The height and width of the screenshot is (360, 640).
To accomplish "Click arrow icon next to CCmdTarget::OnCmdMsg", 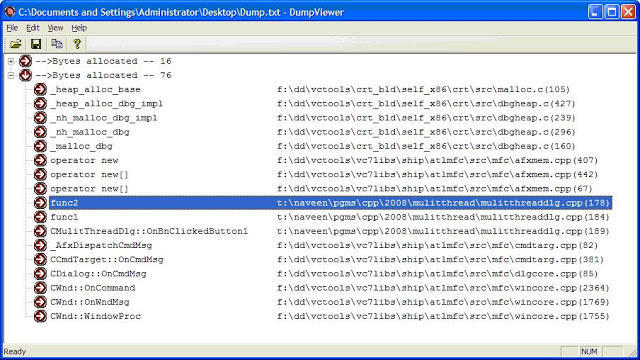I will pyautogui.click(x=40, y=260).
